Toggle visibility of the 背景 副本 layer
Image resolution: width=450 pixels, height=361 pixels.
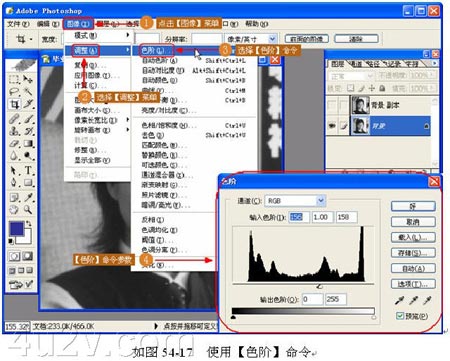pyautogui.click(x=332, y=105)
